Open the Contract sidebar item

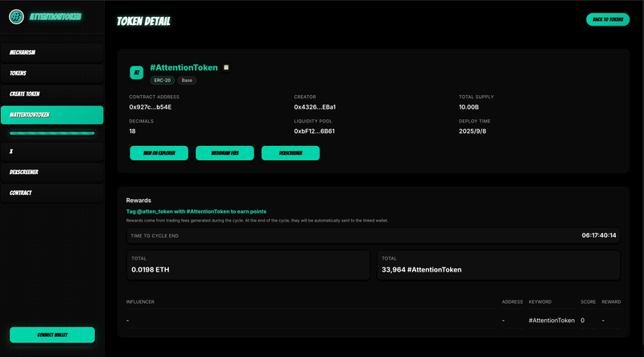tap(52, 193)
